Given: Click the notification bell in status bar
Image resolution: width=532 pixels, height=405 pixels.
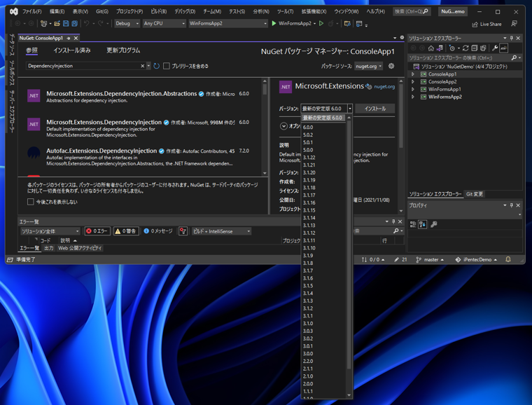Looking at the screenshot, I should tap(508, 259).
